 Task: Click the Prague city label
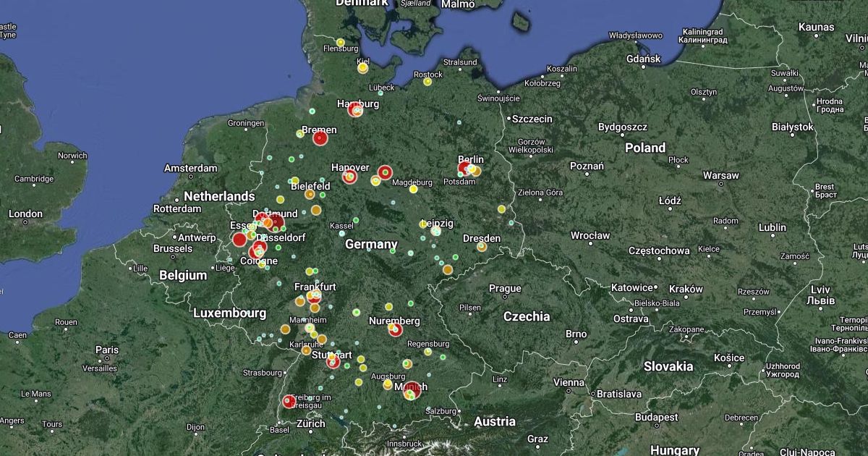tap(504, 288)
